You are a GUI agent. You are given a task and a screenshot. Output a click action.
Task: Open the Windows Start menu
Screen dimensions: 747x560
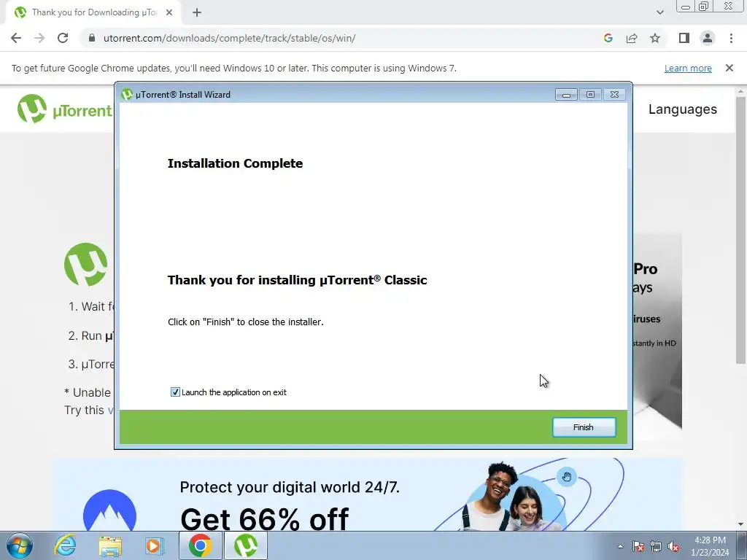[x=20, y=545]
